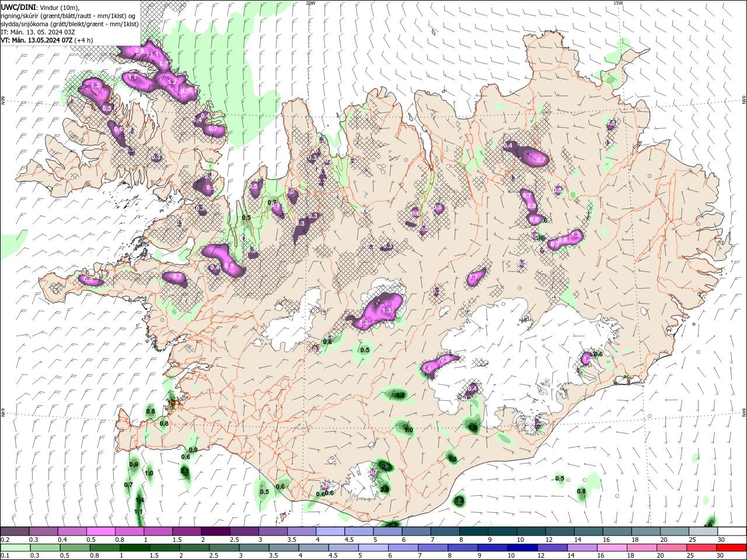
Task: Click the 3.2 rain value off the south coast
Action: point(459,501)
